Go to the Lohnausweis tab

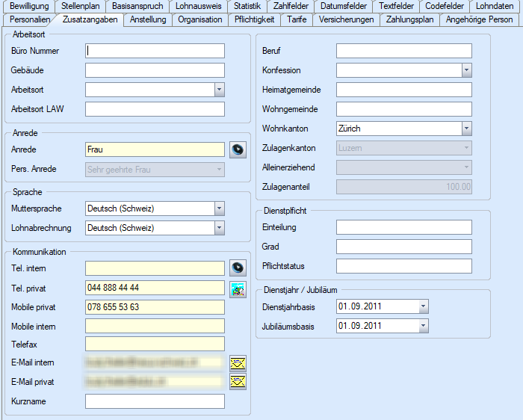pos(198,6)
